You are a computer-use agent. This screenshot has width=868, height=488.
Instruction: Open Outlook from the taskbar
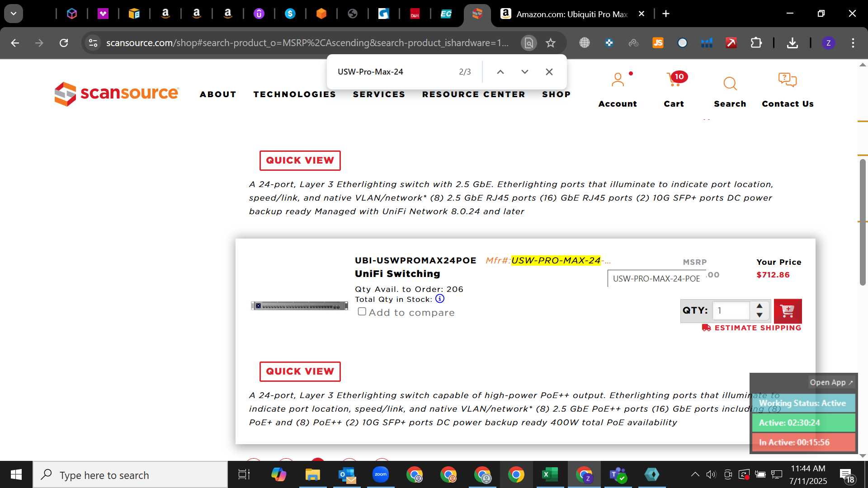click(x=347, y=475)
